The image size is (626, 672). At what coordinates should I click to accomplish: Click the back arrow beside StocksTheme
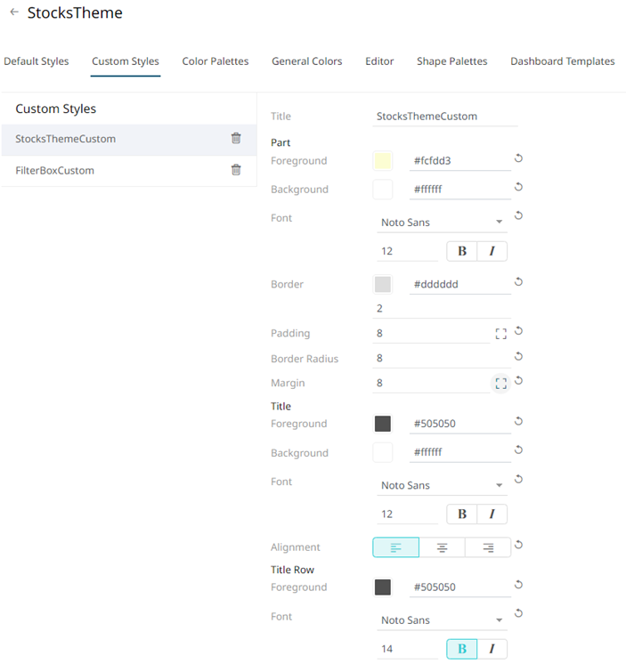tap(14, 12)
